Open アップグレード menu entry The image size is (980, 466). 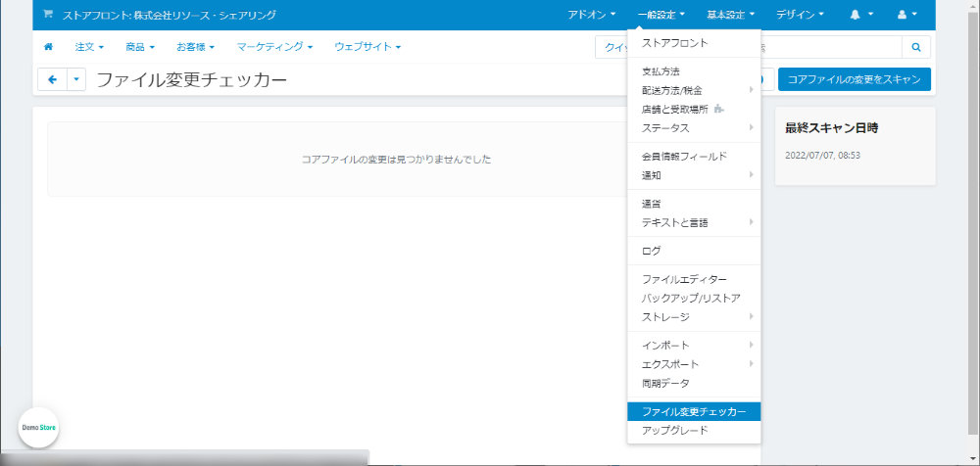point(694,431)
